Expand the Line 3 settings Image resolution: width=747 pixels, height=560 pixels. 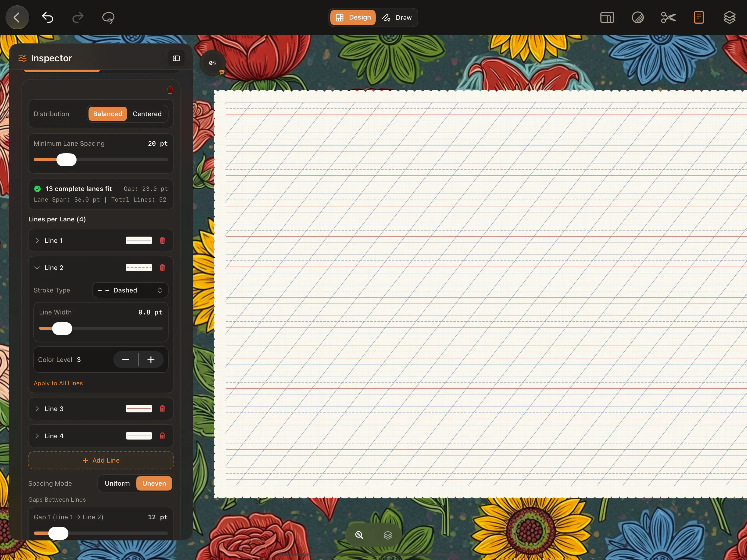point(37,409)
